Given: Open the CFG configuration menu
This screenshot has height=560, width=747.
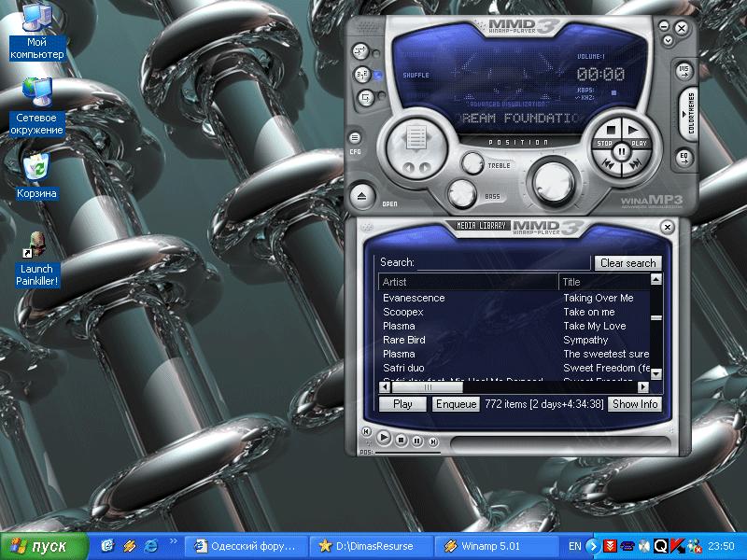Looking at the screenshot, I should 356,139.
